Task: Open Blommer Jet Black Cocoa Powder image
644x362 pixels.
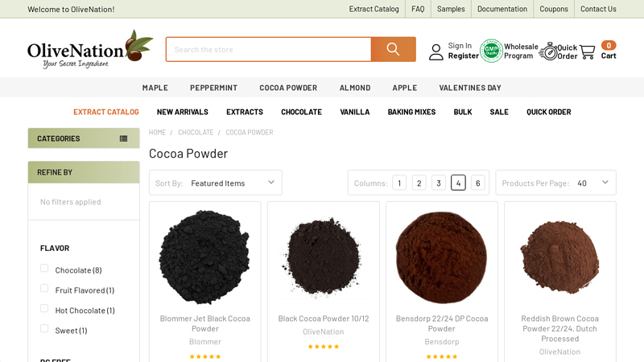Action: tap(205, 257)
